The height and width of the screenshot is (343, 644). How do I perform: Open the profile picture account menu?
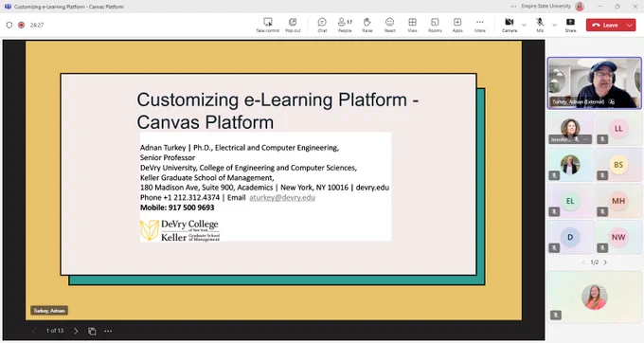[580, 7]
